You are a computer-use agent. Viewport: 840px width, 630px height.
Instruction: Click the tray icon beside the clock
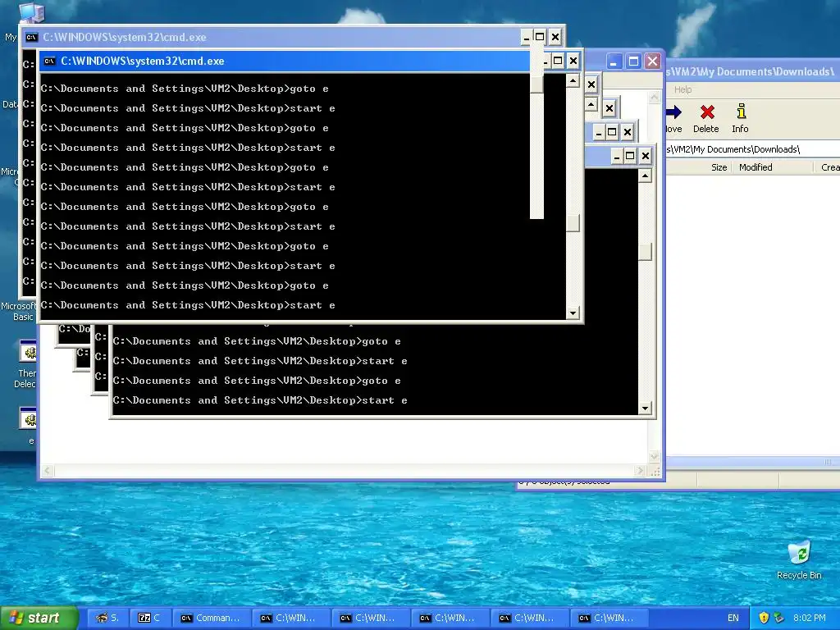(x=779, y=618)
